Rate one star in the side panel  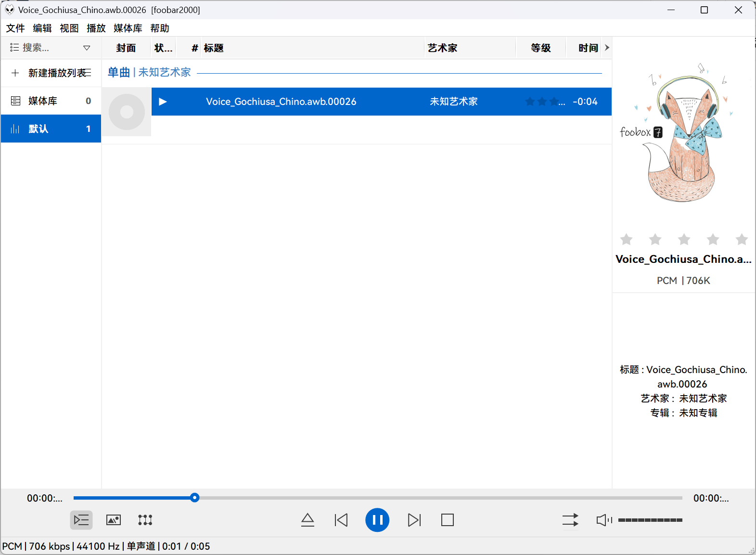pyautogui.click(x=627, y=239)
